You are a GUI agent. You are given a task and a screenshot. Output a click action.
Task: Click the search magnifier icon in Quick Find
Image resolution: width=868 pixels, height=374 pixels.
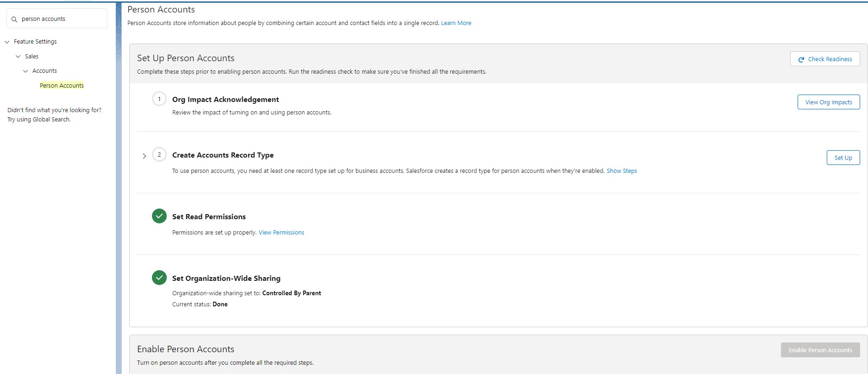[x=14, y=19]
